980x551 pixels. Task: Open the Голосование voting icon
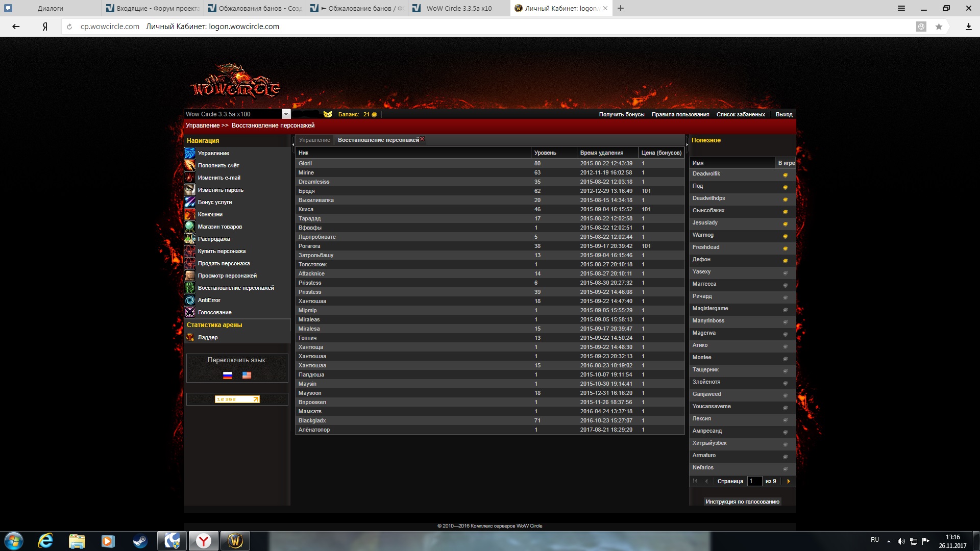click(189, 312)
